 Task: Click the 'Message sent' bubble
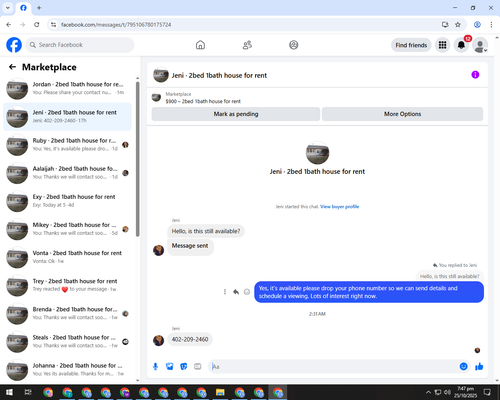[190, 246]
